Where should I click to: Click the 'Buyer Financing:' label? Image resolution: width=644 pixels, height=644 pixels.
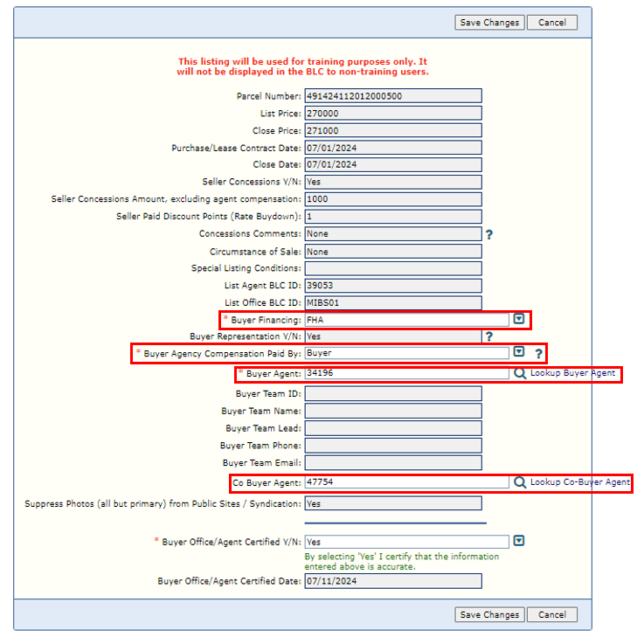tap(266, 320)
